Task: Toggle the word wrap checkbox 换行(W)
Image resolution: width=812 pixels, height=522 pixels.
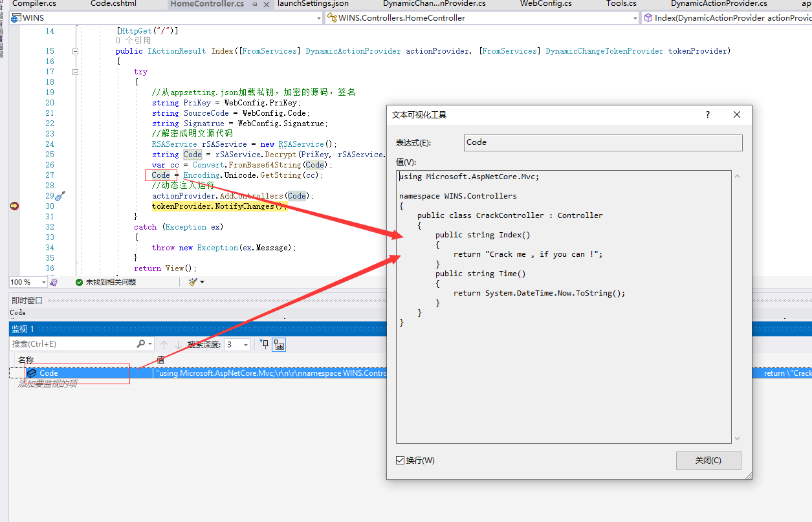Action: pos(400,460)
